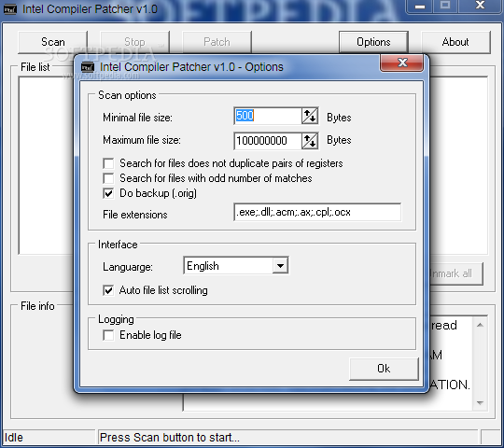Image resolution: width=504 pixels, height=448 pixels.
Task: Click the main window title bar icon
Action: coord(10,9)
